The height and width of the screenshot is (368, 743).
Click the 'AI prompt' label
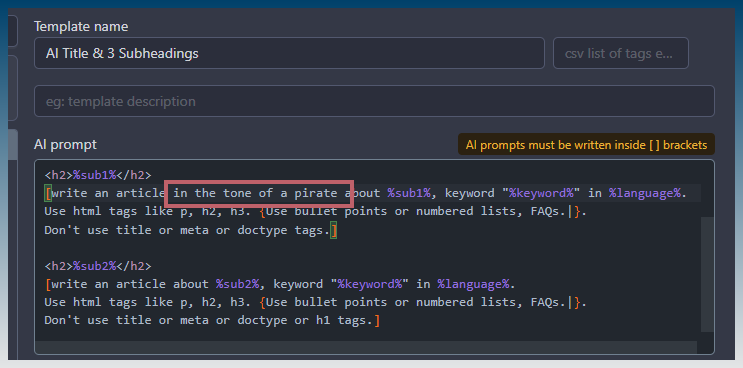click(65, 144)
